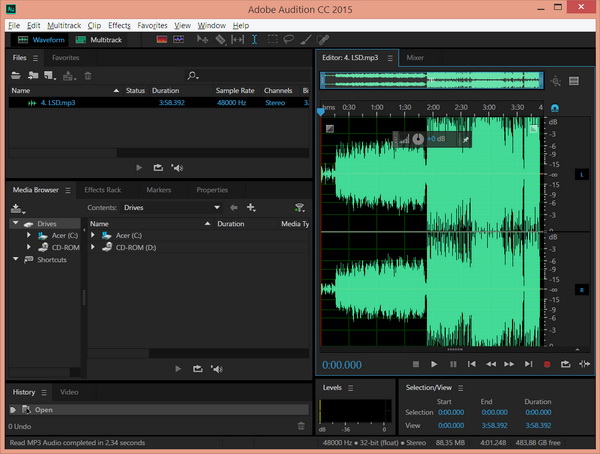
Task: Click trash icon in Files panel
Action: coord(88,76)
